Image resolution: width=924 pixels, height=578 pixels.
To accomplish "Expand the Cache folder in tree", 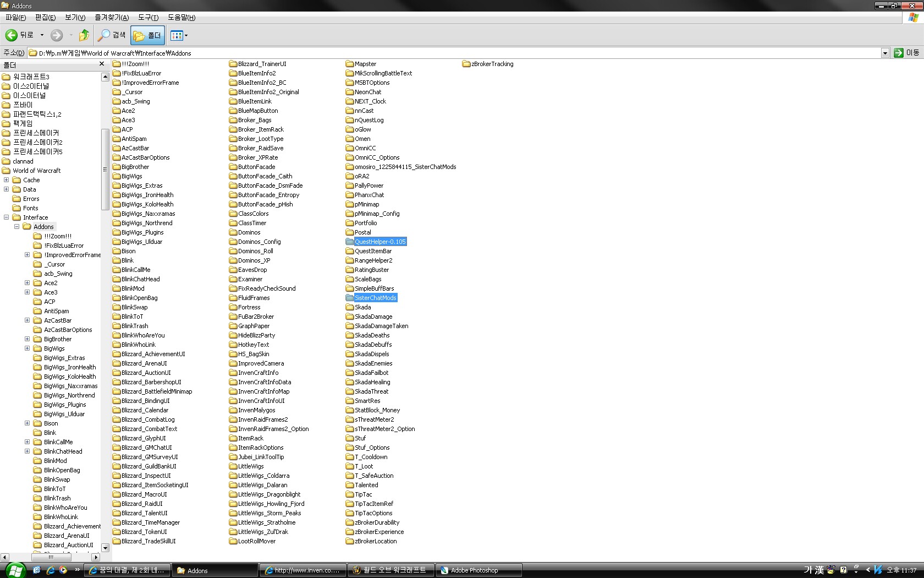I will pyautogui.click(x=7, y=180).
